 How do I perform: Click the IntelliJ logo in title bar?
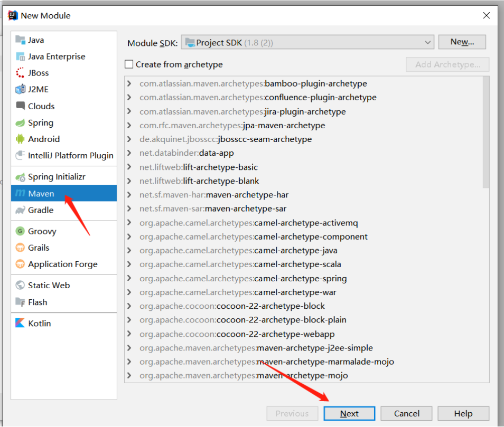coord(13,15)
